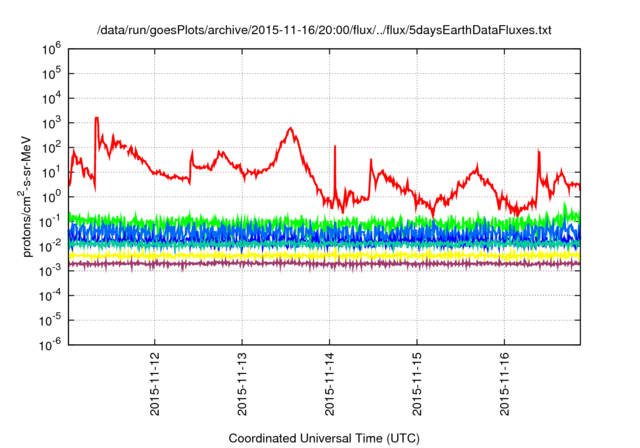Click the 2015-11-15 date tick label
Viewport: 640px width, 448px height.
click(x=417, y=384)
